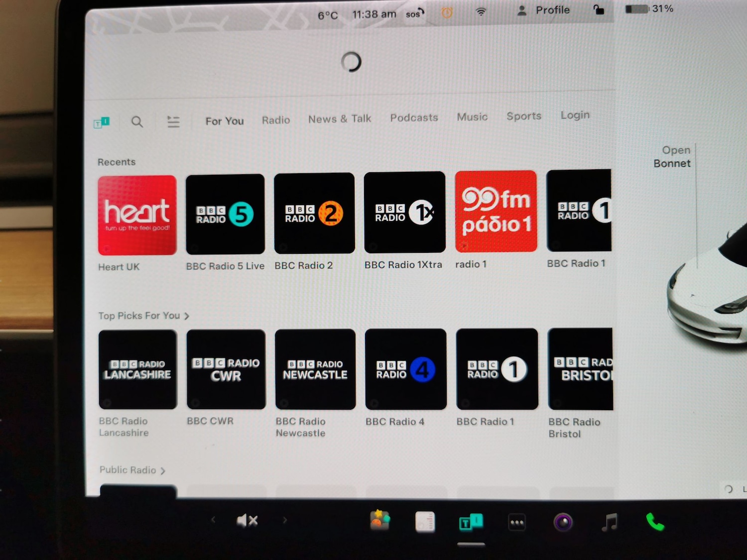The height and width of the screenshot is (560, 747).
Task: Open the Podcasts tab
Action: (414, 118)
